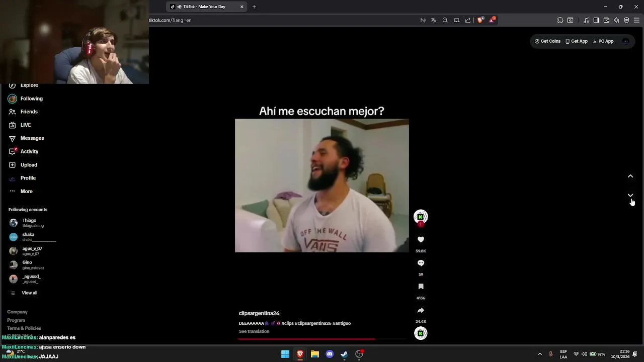Click PC App download button
Viewport: 644px width, 362px height.
coord(603,41)
